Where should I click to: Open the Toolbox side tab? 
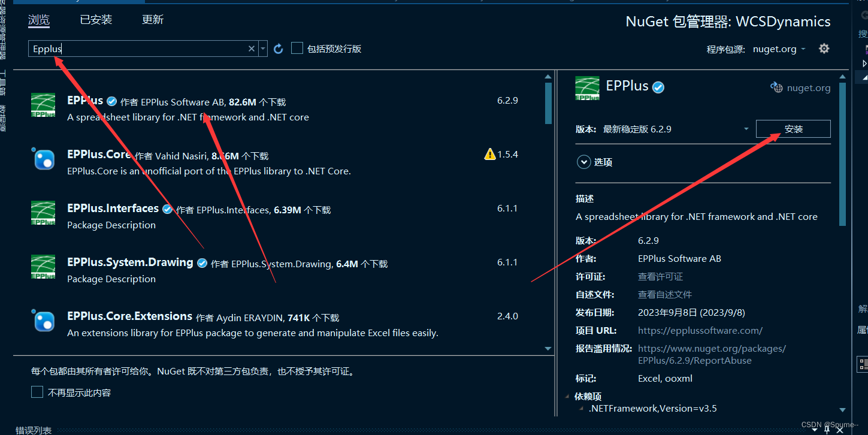click(3, 83)
